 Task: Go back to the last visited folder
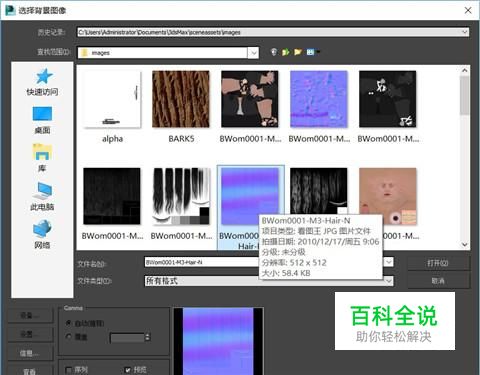tap(274, 52)
